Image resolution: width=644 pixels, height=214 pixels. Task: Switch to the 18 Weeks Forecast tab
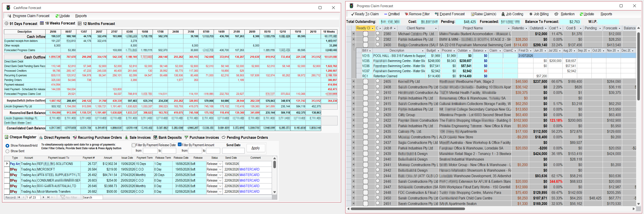point(58,23)
